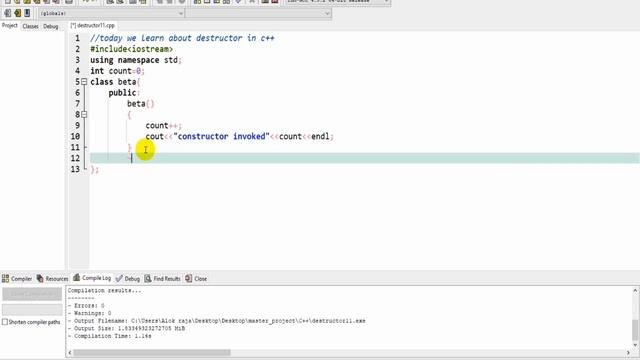The width and height of the screenshot is (640, 360).
Task: Click the "- Errors: 0" log line
Action: click(x=86, y=305)
